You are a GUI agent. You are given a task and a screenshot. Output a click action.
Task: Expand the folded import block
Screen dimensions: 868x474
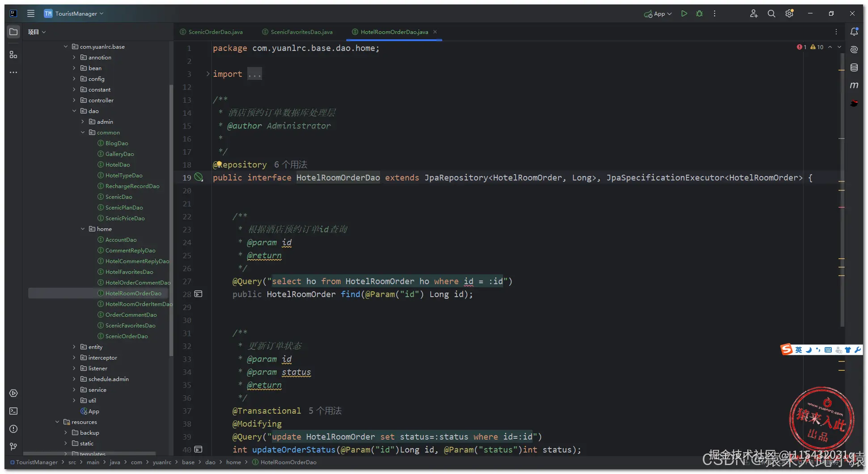click(x=208, y=74)
